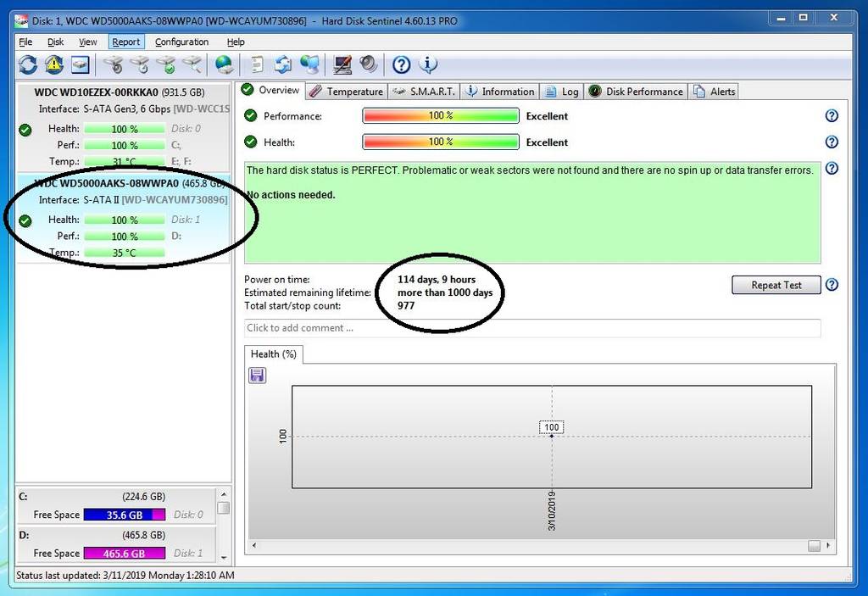Switch to the Log tab
This screenshot has height=596, width=868.
click(562, 92)
